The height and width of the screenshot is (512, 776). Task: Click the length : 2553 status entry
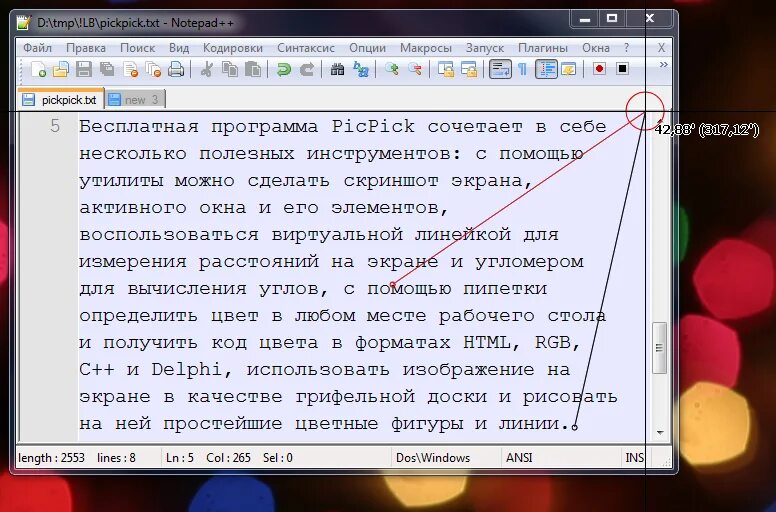[51, 458]
